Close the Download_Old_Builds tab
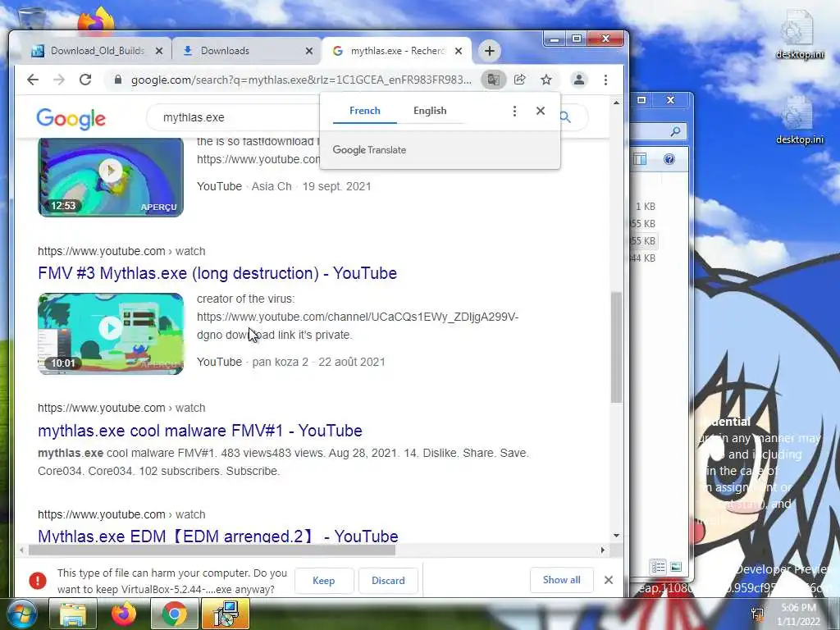This screenshot has height=630, width=840. 159,51
